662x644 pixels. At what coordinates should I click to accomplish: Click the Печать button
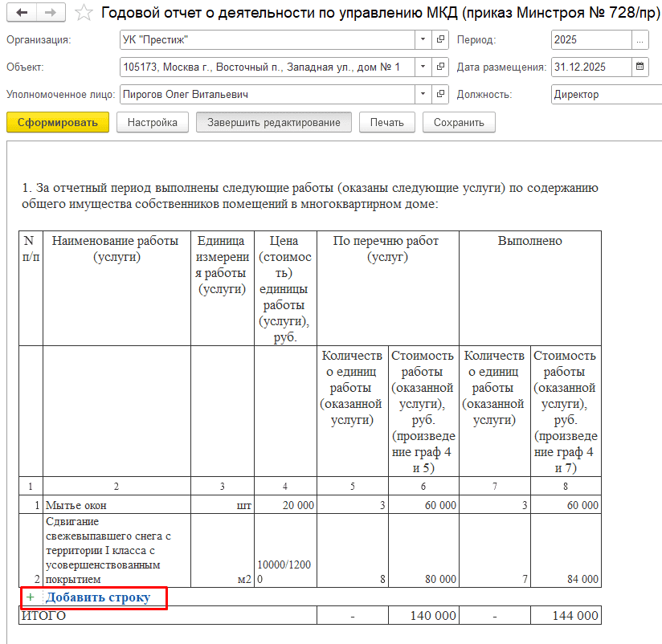click(x=386, y=123)
